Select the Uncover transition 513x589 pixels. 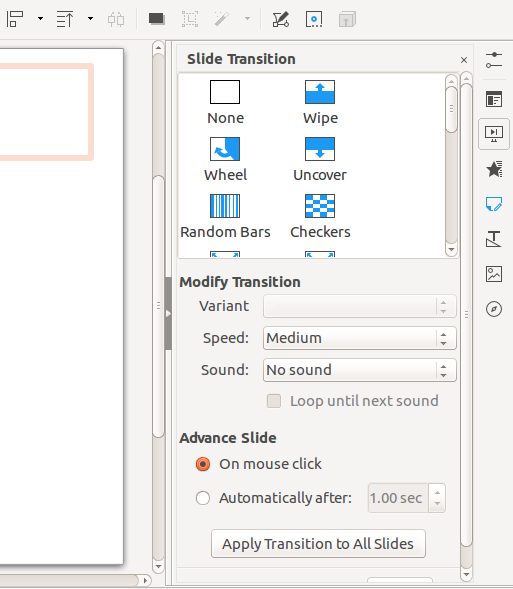pos(320,159)
